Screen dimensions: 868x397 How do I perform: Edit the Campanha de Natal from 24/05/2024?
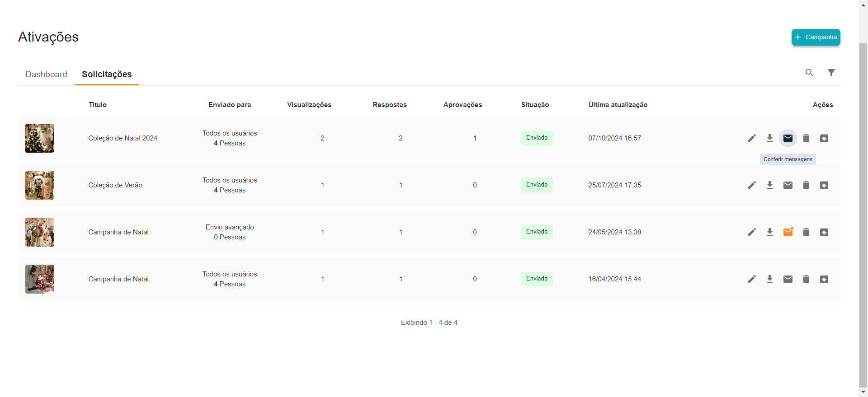[752, 232]
